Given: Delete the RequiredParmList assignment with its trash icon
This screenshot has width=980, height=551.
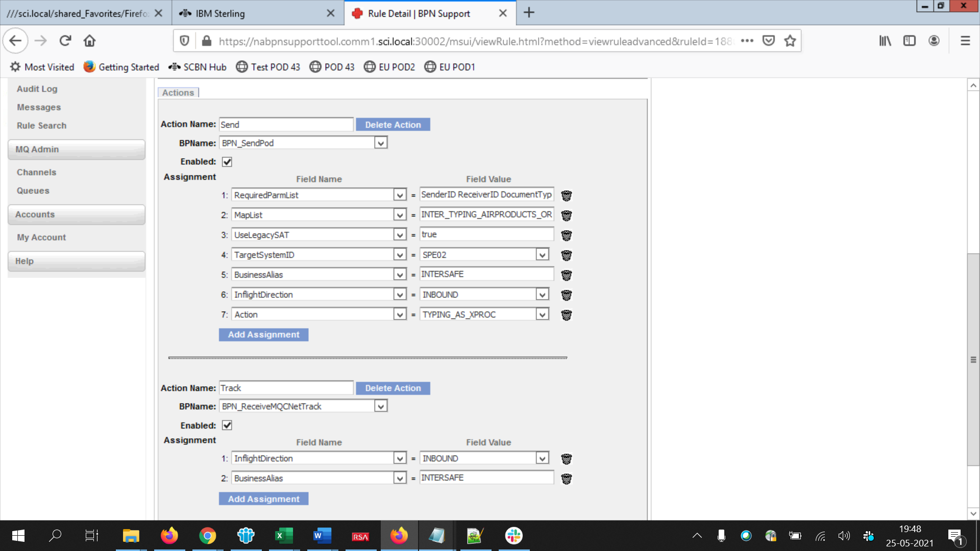Looking at the screenshot, I should click(x=566, y=195).
